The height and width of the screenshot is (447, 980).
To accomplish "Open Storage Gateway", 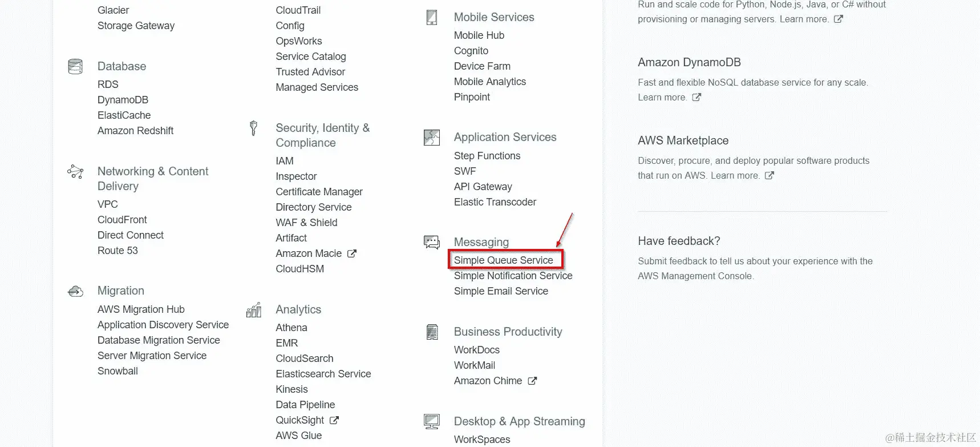I will coord(136,26).
